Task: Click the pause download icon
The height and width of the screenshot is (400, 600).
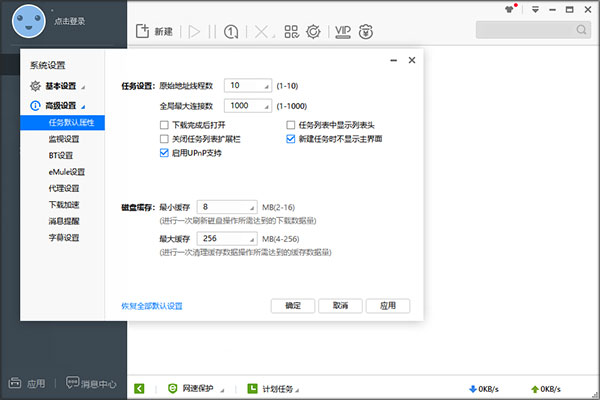Action: tap(212, 32)
